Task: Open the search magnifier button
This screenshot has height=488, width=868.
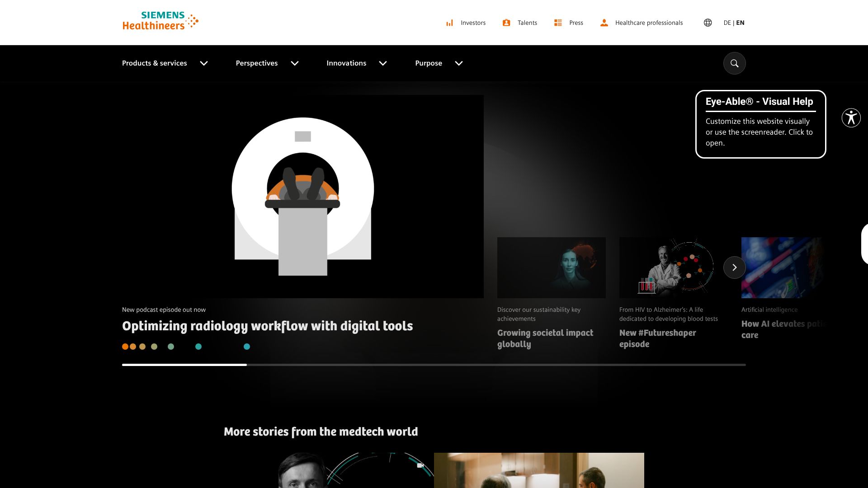Action: point(734,63)
